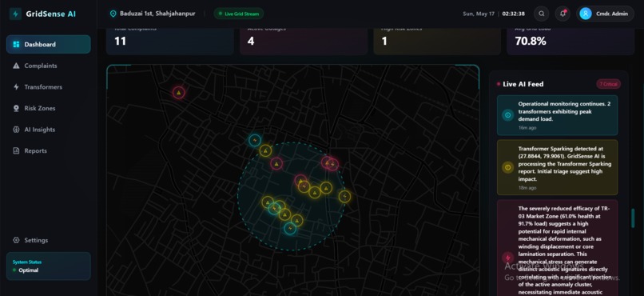
Task: Click the high risk zones value '1'
Action: tap(384, 41)
